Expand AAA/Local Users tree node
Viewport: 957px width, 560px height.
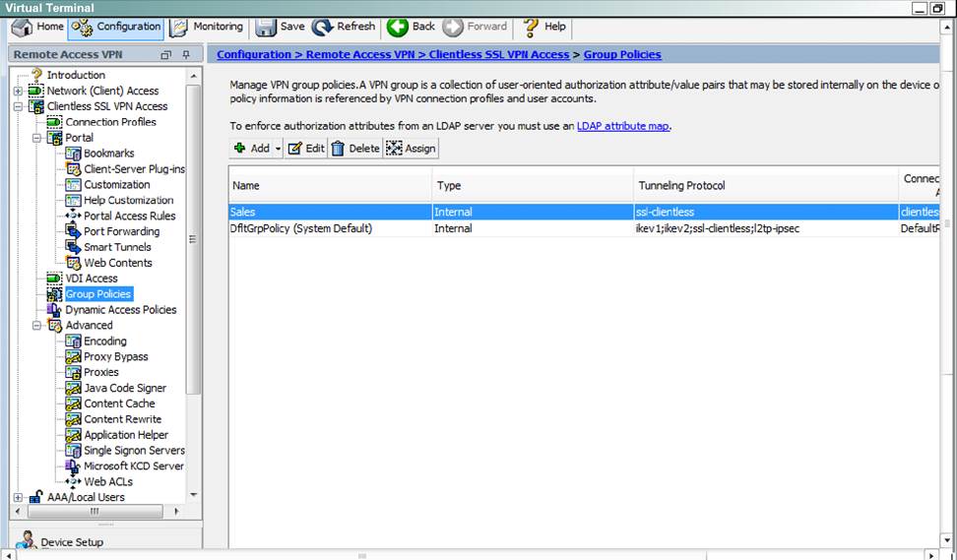click(x=19, y=498)
